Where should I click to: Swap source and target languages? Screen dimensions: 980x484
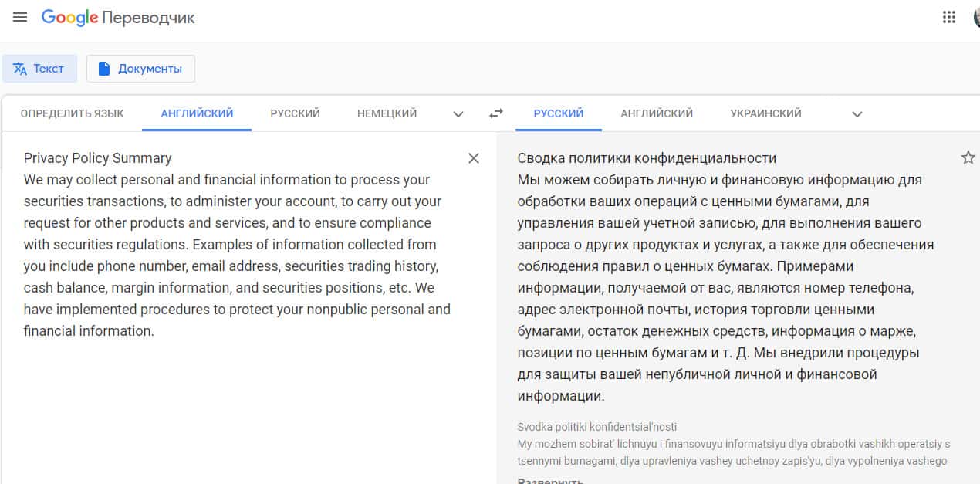(496, 113)
